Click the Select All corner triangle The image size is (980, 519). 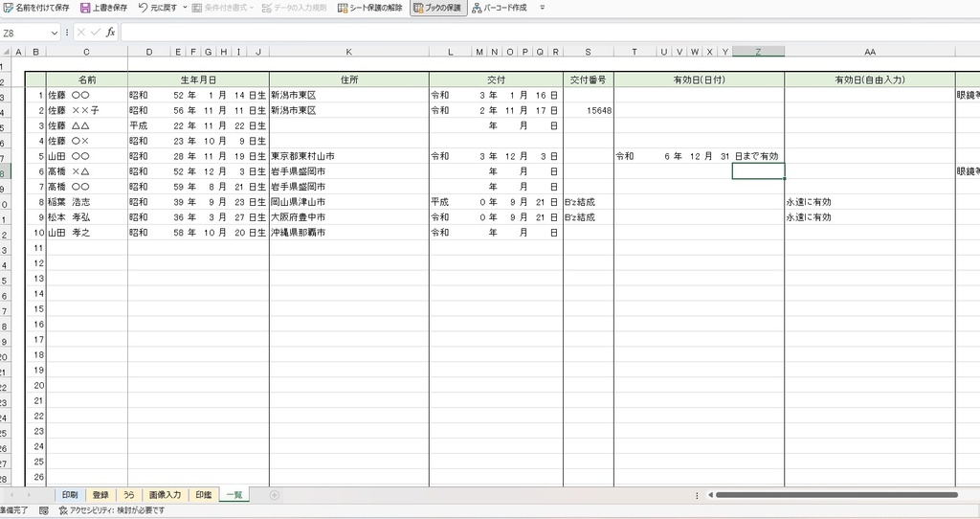(x=7, y=52)
